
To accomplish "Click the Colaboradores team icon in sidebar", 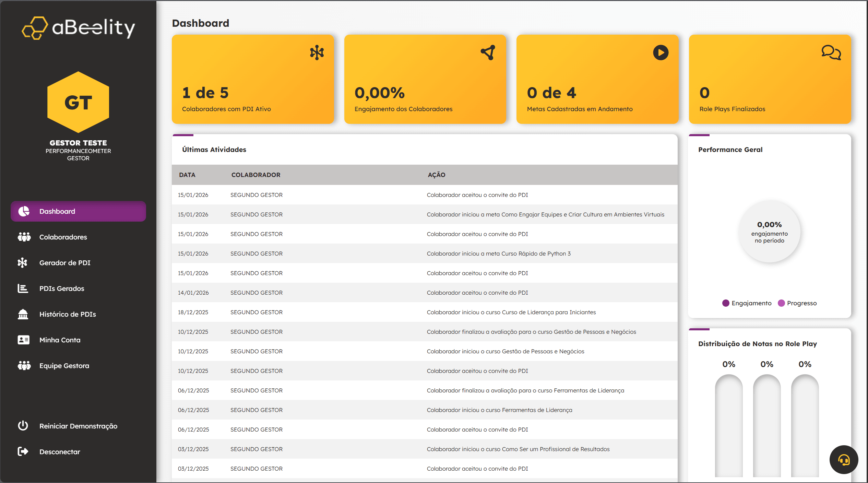I will pyautogui.click(x=23, y=237).
